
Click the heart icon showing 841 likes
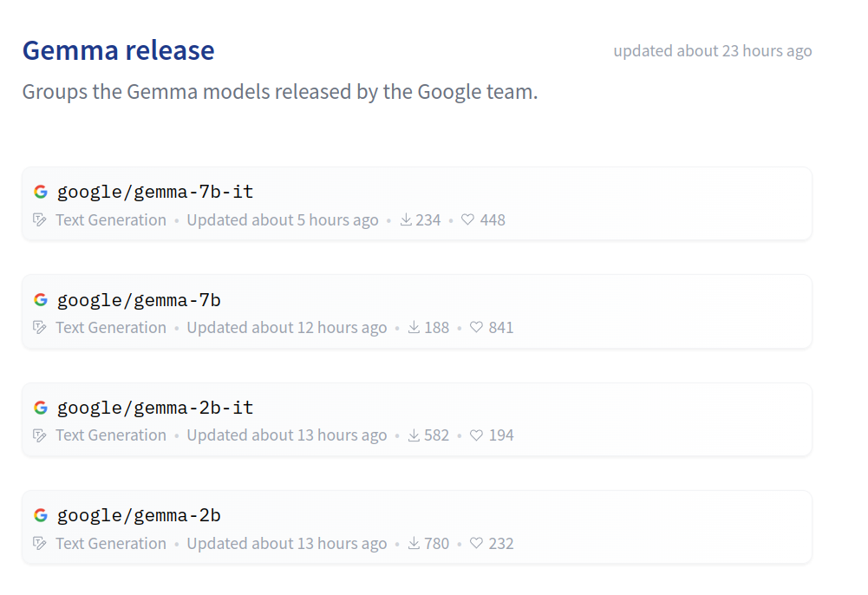476,327
